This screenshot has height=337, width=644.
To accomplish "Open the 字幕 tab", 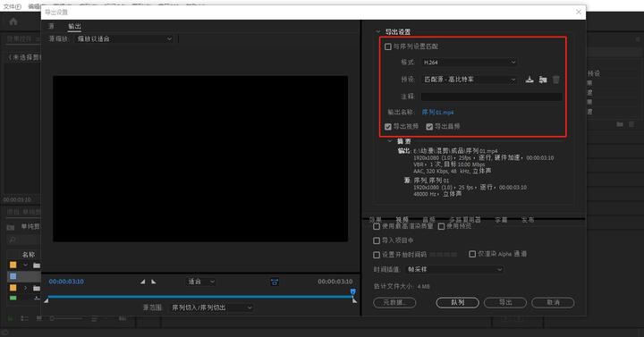I will pyautogui.click(x=501, y=220).
